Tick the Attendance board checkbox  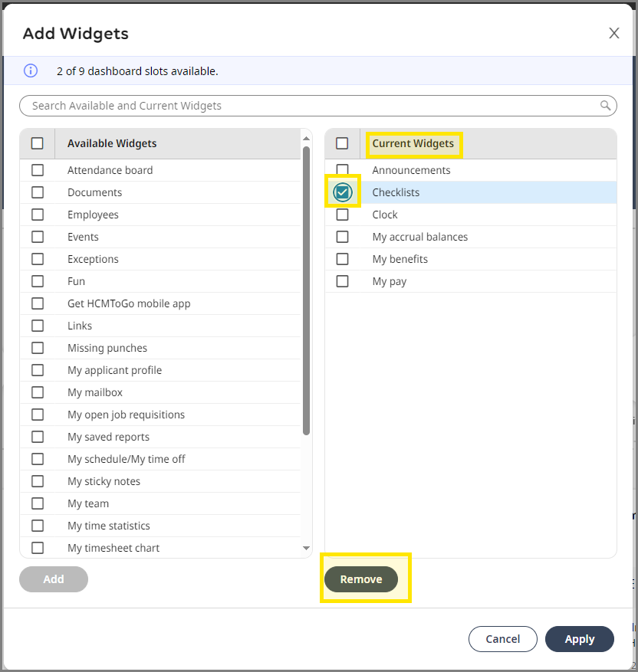tap(38, 170)
